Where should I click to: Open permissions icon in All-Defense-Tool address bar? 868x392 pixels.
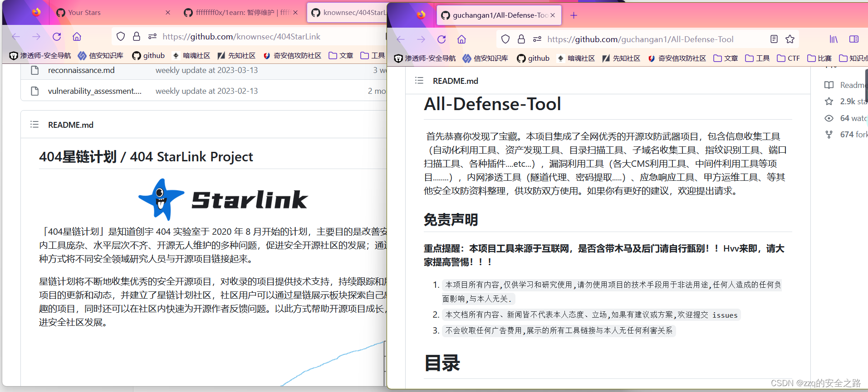(537, 39)
